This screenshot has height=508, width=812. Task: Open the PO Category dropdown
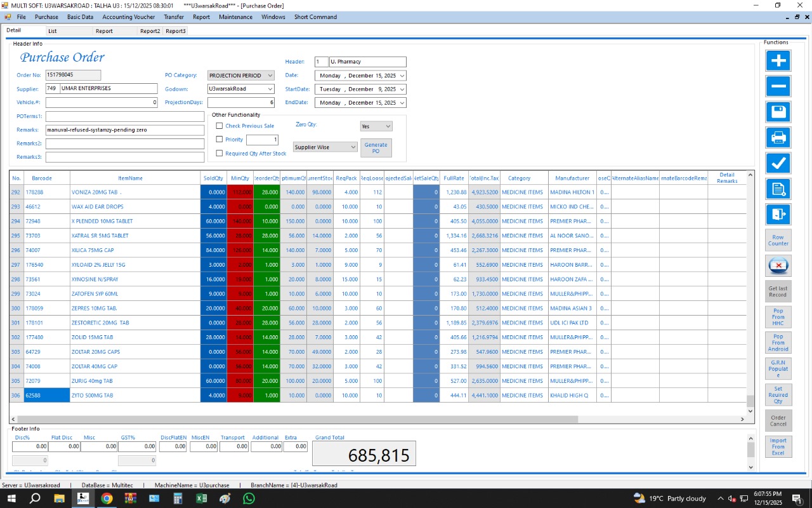[x=241, y=76]
